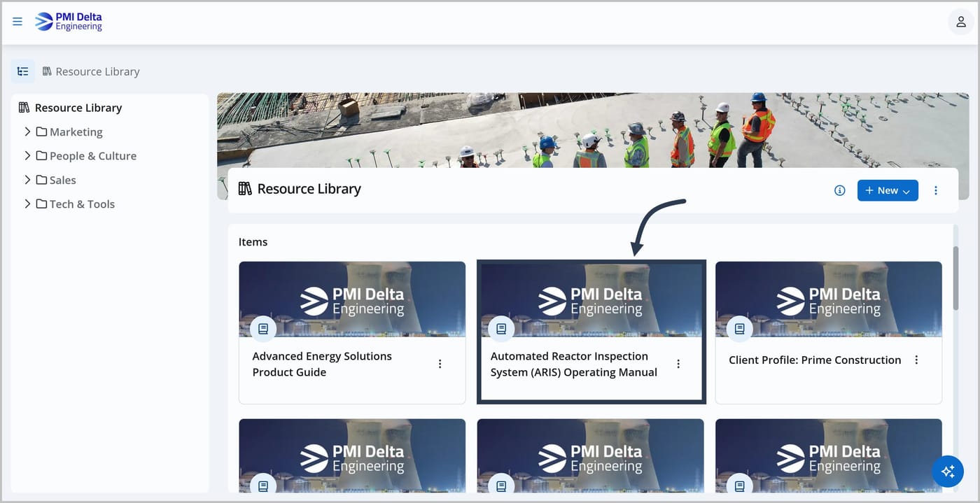
Task: Open options for ARIS Operating Manual card
Action: click(678, 364)
